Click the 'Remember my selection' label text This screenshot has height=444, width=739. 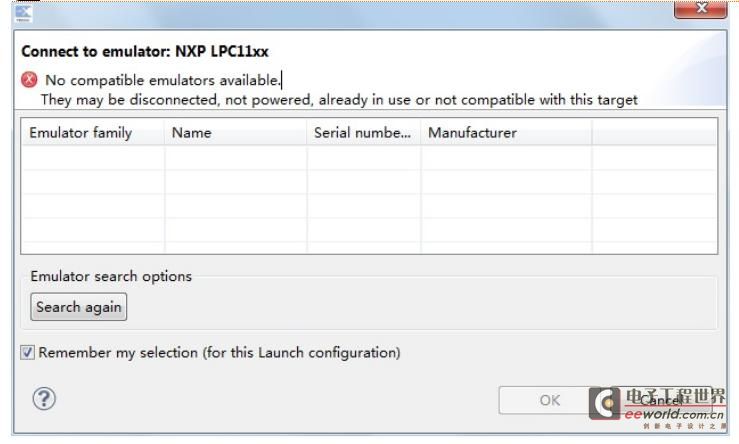[x=219, y=353]
